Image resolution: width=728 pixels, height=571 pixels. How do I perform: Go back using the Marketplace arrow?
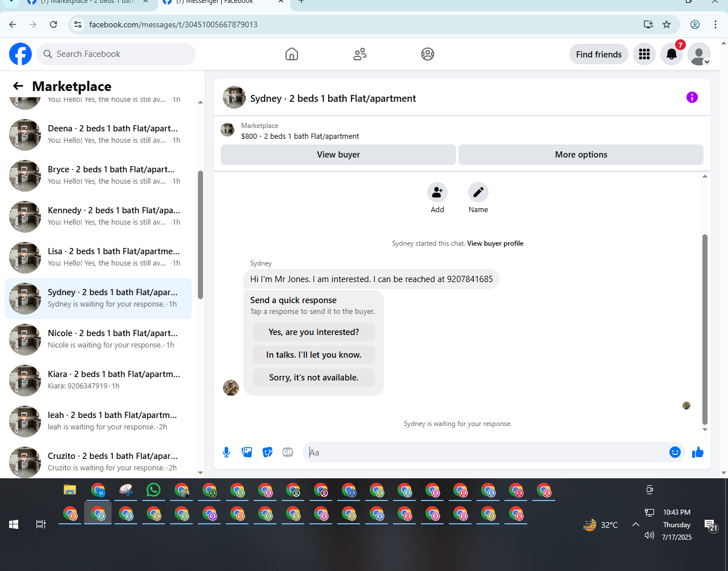tap(18, 86)
